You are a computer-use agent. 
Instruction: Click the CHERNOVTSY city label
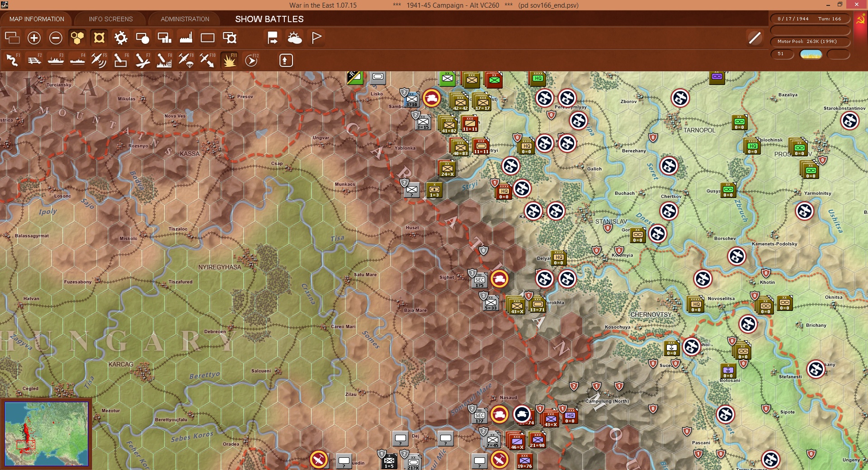[x=651, y=315]
